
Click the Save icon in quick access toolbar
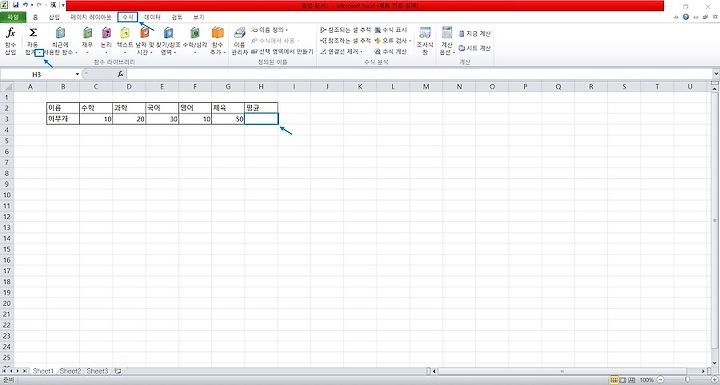pyautogui.click(x=16, y=5)
